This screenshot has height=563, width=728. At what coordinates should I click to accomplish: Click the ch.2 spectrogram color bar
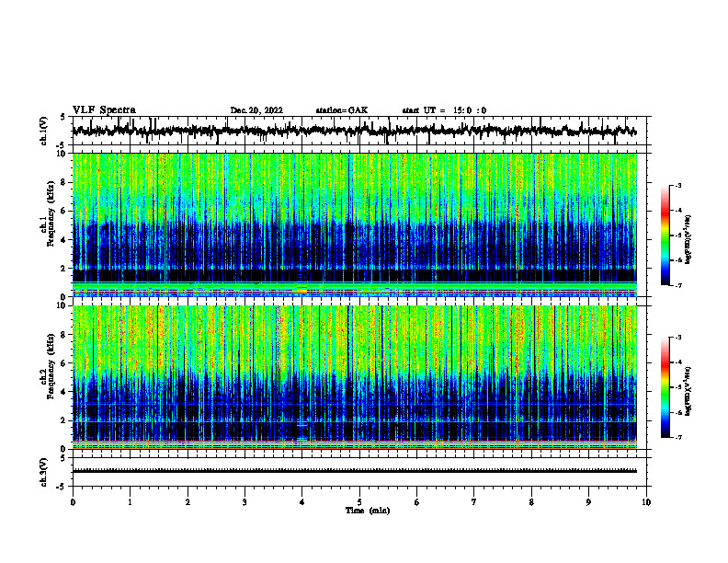(x=665, y=387)
